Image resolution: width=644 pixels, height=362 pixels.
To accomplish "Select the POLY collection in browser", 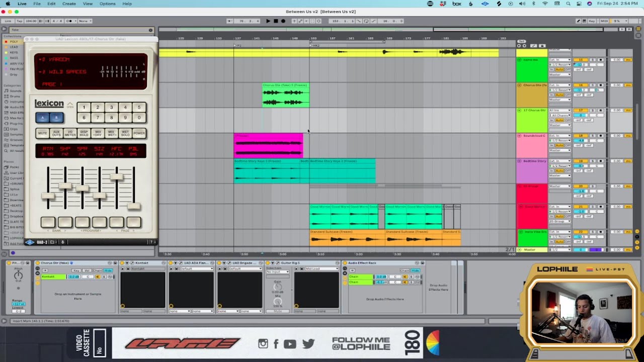I will click(14, 42).
